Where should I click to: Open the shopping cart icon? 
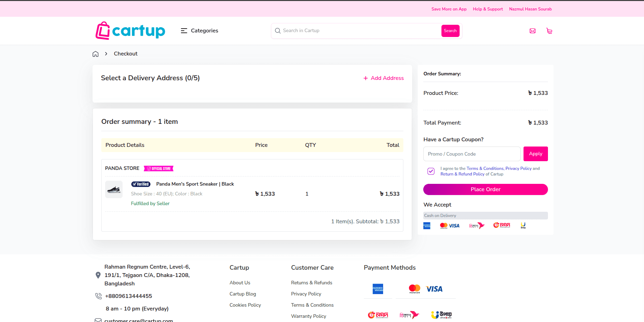pyautogui.click(x=549, y=31)
